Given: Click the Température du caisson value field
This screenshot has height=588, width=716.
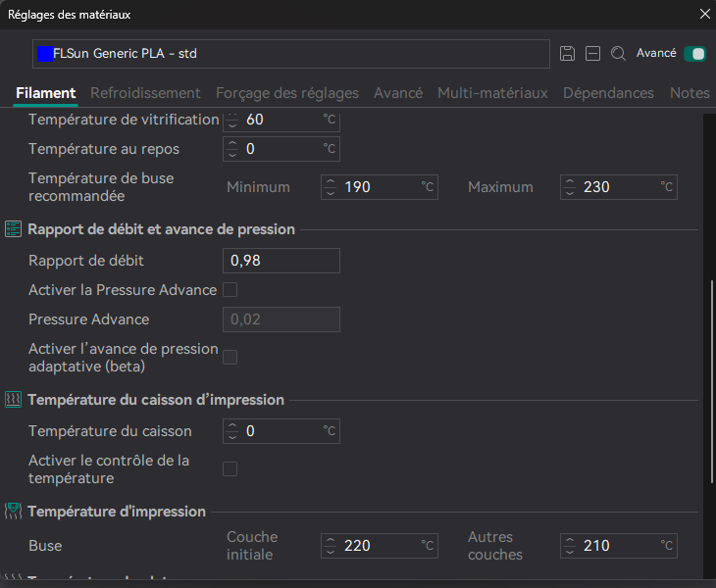Looking at the screenshot, I should [x=281, y=431].
